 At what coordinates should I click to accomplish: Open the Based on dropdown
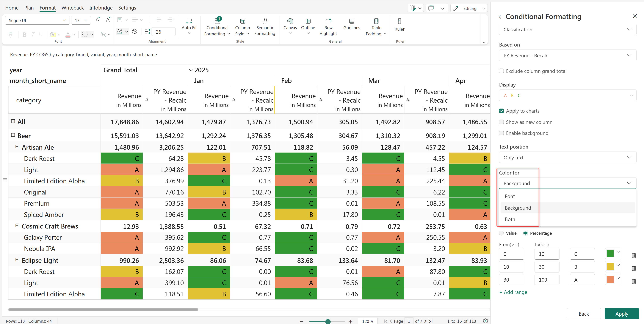point(567,55)
